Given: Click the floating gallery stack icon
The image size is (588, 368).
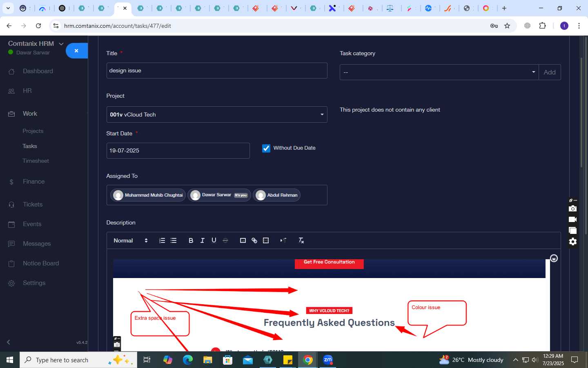Looking at the screenshot, I should [x=573, y=231].
